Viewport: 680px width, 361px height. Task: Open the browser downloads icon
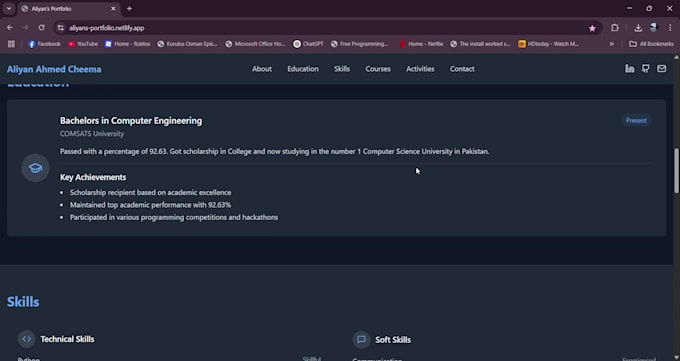click(x=638, y=28)
